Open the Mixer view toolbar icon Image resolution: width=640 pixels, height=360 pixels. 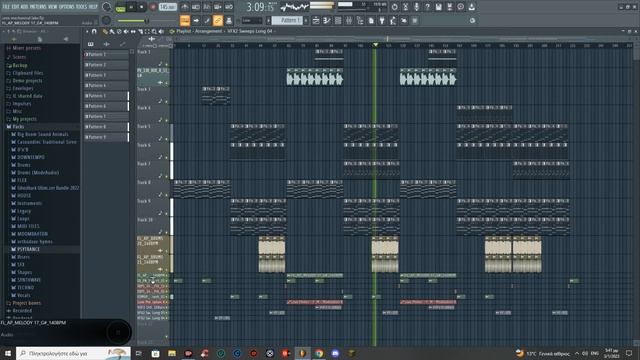[349, 20]
